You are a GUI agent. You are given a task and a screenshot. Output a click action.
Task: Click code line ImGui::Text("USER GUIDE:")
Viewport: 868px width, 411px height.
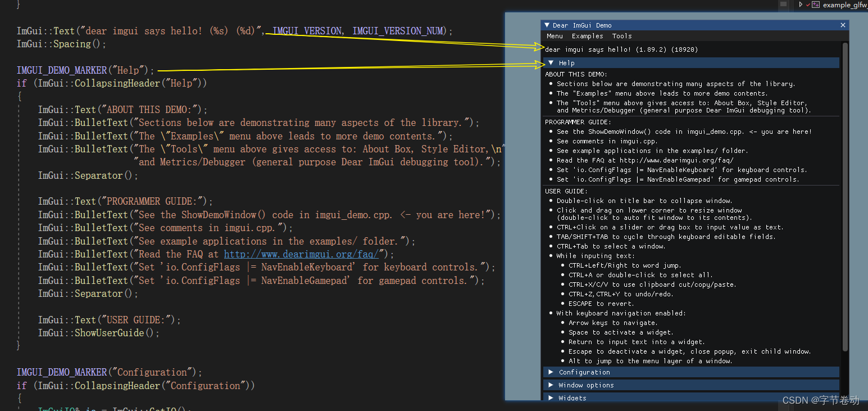point(110,320)
